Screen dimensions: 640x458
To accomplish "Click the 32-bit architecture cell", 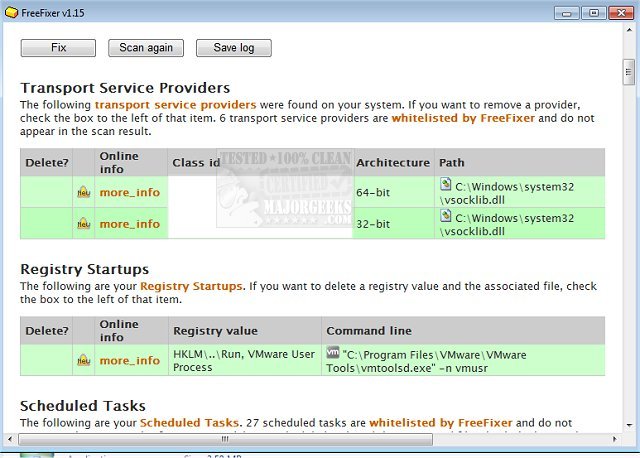I will coord(393,223).
